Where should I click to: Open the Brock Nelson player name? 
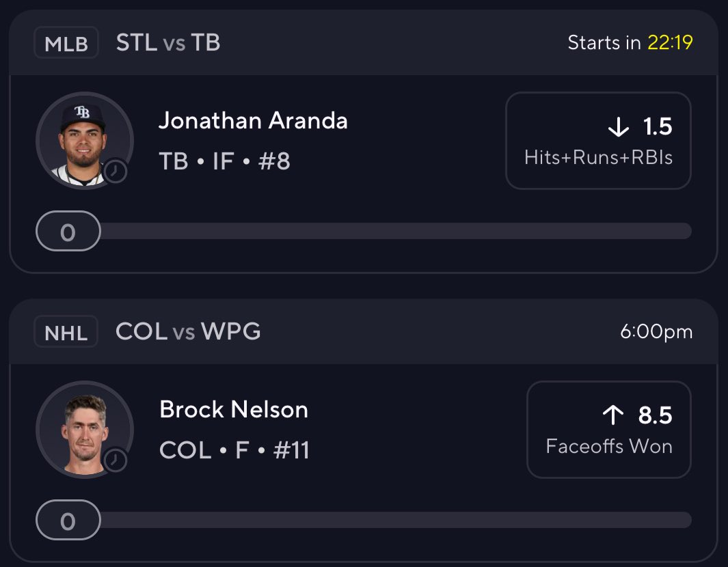234,410
